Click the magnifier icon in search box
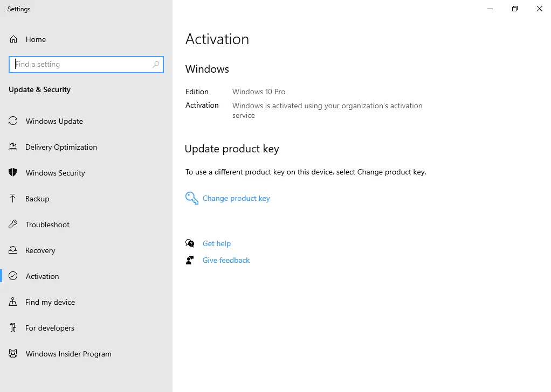This screenshot has height=392, width=551. (x=156, y=64)
